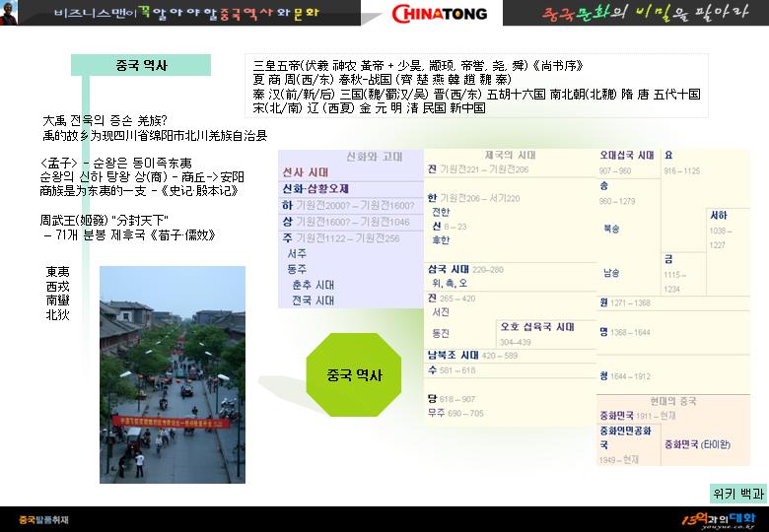
Task: Open the 신화·삼황오제 link
Action: tap(315, 188)
